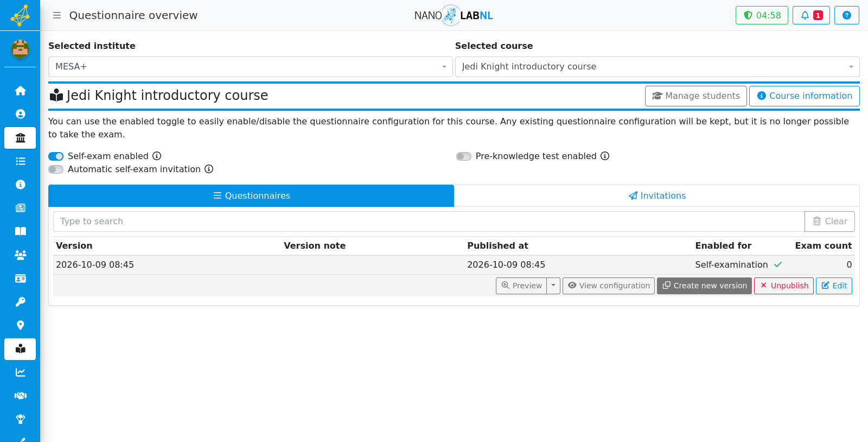
Task: Click Create new version button
Action: [704, 286]
